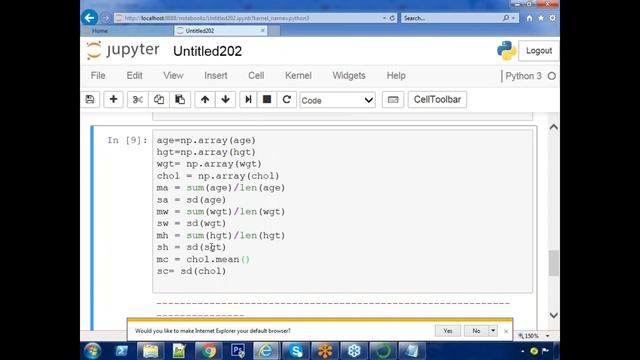Click the notebook scrollbar up arrow

[553, 127]
